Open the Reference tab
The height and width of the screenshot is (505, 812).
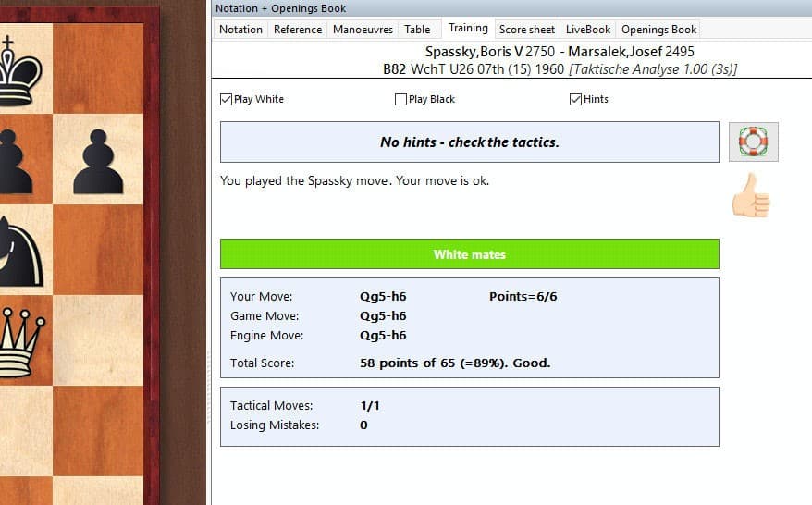click(x=298, y=30)
